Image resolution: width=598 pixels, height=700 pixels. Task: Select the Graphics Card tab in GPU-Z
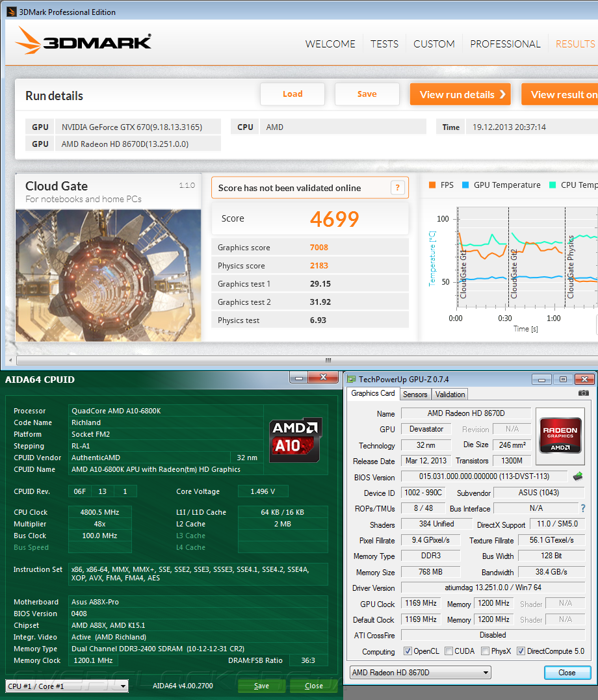coord(373,393)
